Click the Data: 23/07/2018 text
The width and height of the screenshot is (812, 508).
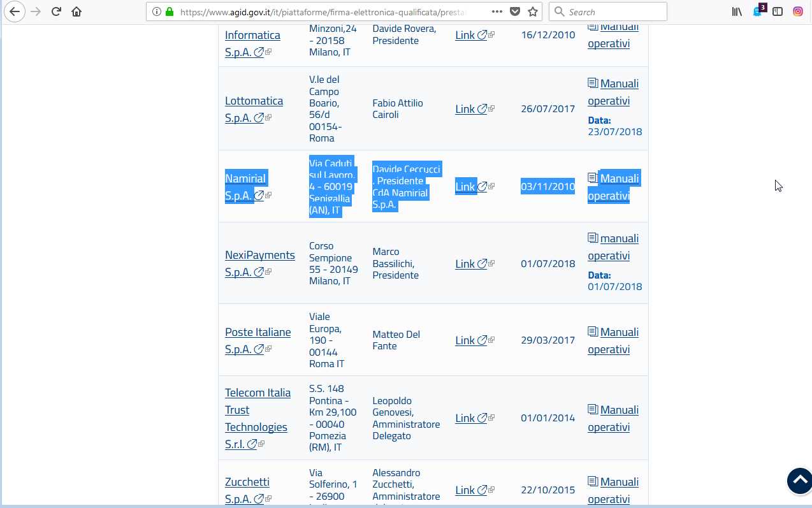pos(614,126)
